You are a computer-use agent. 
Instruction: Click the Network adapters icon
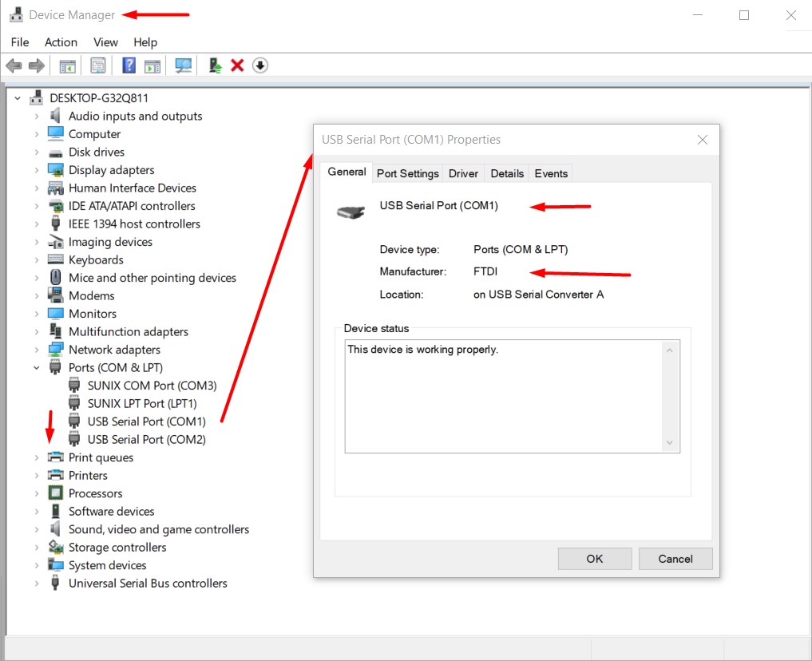[55, 350]
